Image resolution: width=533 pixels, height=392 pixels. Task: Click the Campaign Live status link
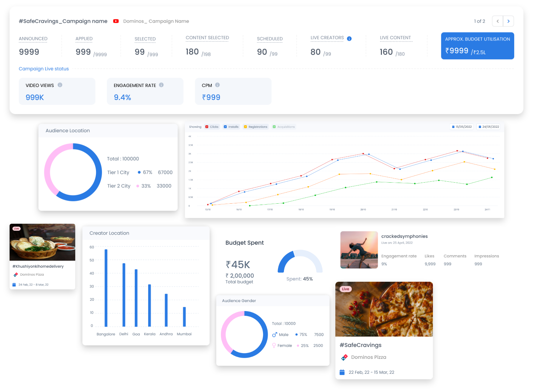point(44,69)
